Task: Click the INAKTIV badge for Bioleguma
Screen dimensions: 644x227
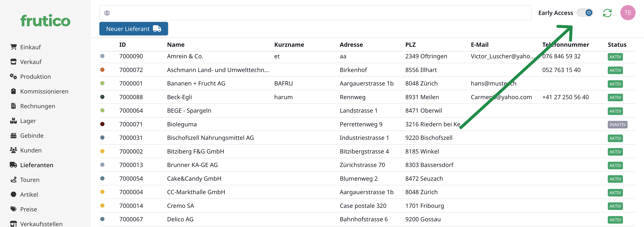Action: (x=617, y=124)
